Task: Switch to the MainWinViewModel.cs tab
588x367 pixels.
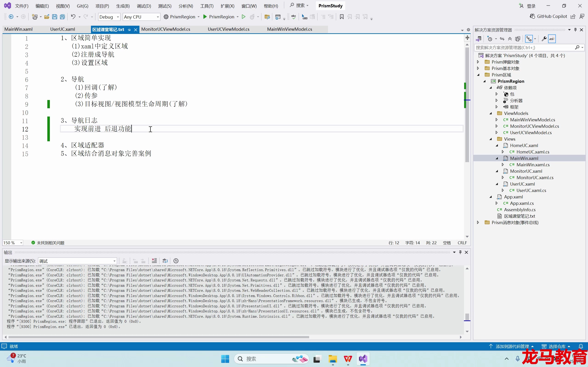Action: 289,29
